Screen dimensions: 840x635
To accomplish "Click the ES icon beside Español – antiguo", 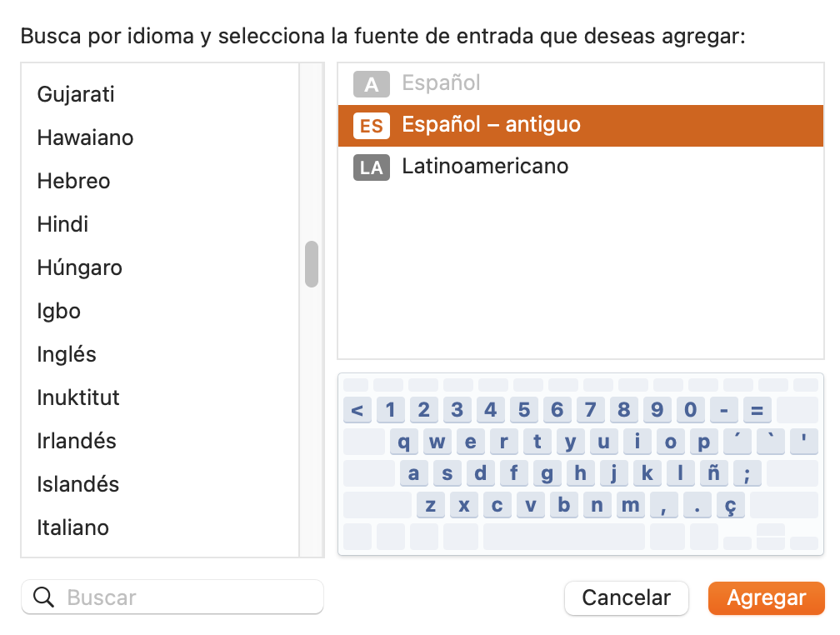I will pos(371,125).
